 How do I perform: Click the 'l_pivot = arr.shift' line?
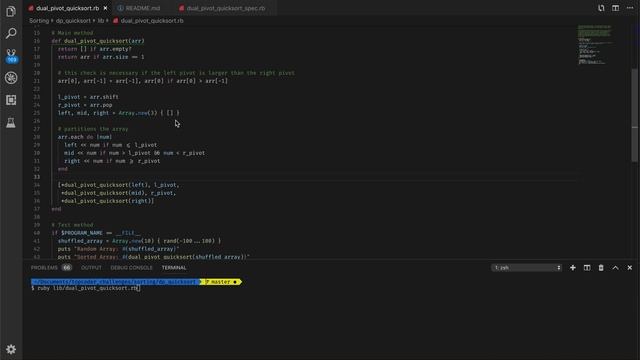[88, 97]
